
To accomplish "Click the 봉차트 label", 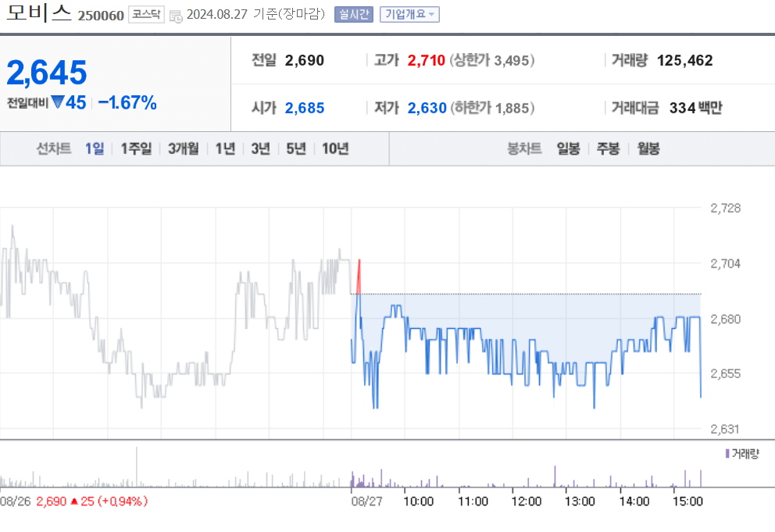I will pyautogui.click(x=524, y=148).
